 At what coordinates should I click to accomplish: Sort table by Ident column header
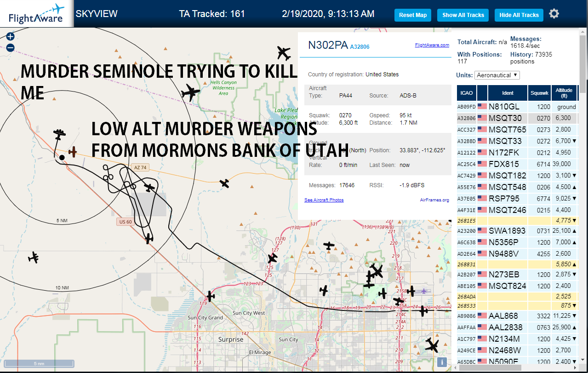click(x=508, y=93)
